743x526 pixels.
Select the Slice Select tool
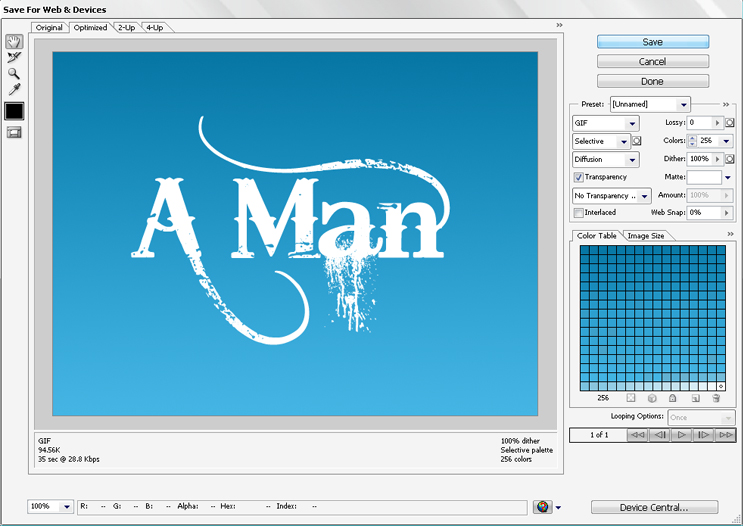(14, 57)
